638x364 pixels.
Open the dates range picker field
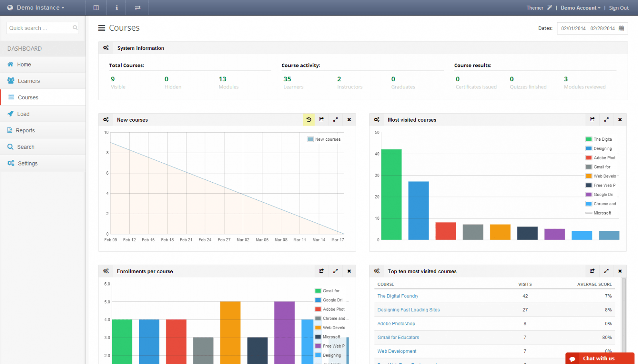coord(588,28)
